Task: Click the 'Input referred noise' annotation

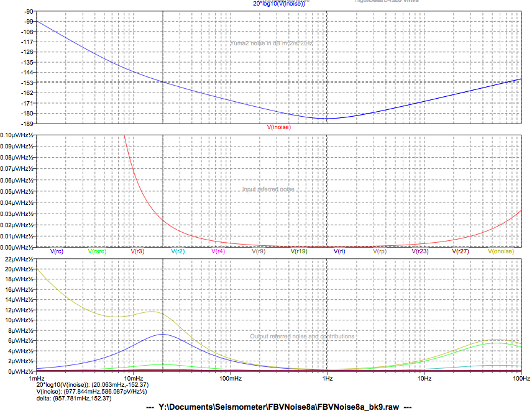Action: click(268, 189)
